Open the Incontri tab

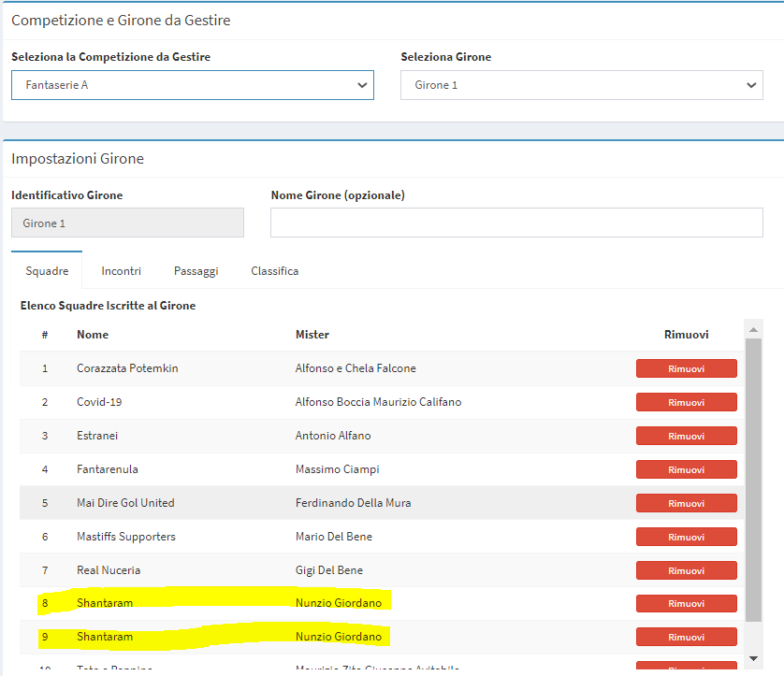[121, 271]
